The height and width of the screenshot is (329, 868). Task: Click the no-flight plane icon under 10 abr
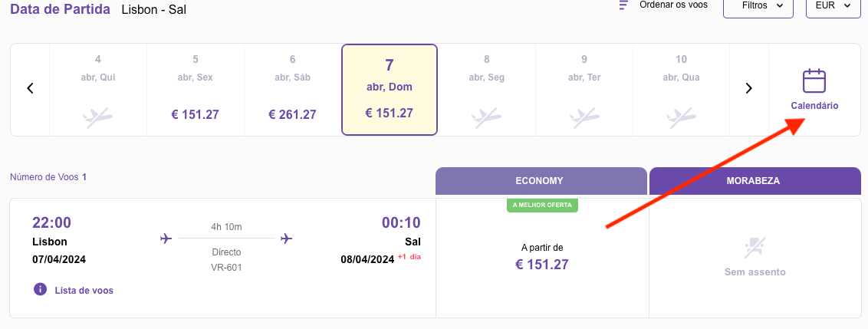click(x=681, y=117)
